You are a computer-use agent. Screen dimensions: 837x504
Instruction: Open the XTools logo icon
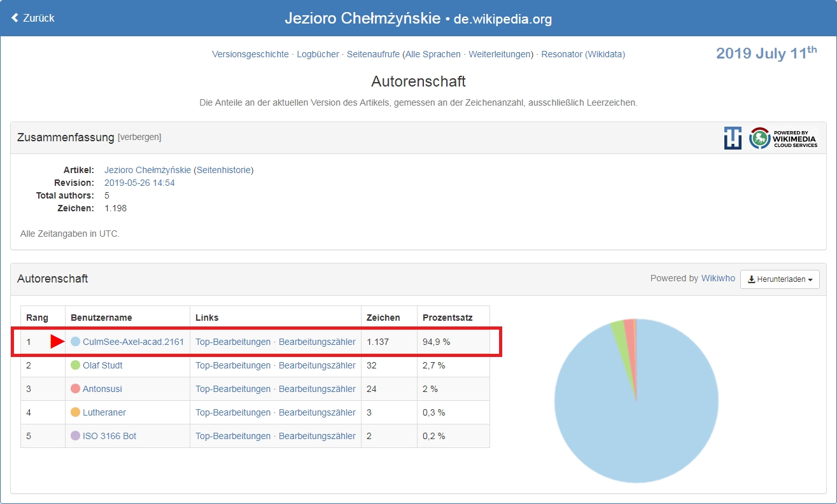(733, 138)
